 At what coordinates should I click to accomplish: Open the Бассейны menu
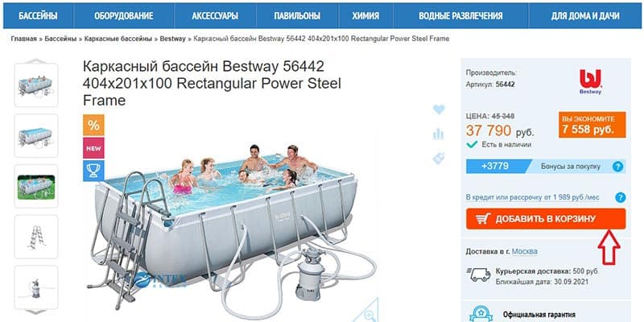pos(38,16)
